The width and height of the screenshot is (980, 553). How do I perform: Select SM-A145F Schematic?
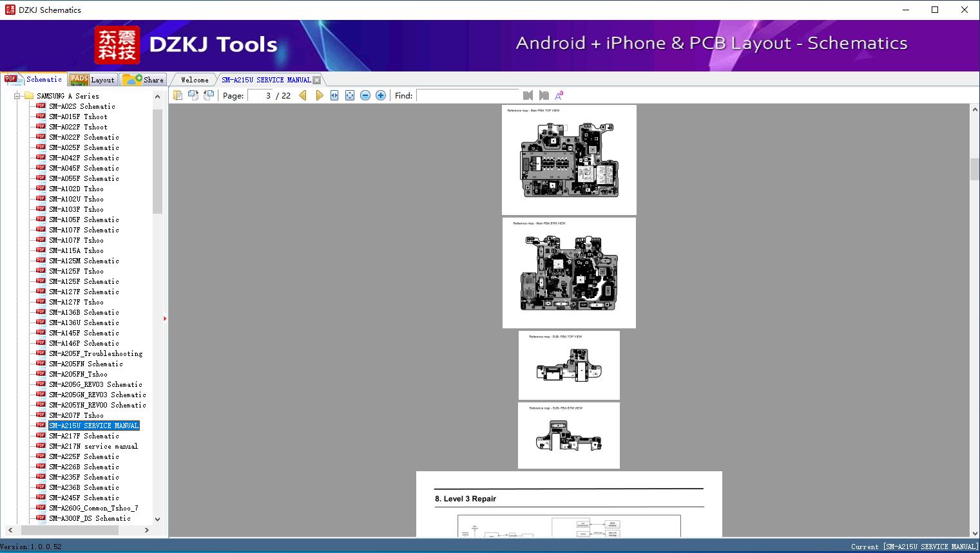tap(84, 333)
